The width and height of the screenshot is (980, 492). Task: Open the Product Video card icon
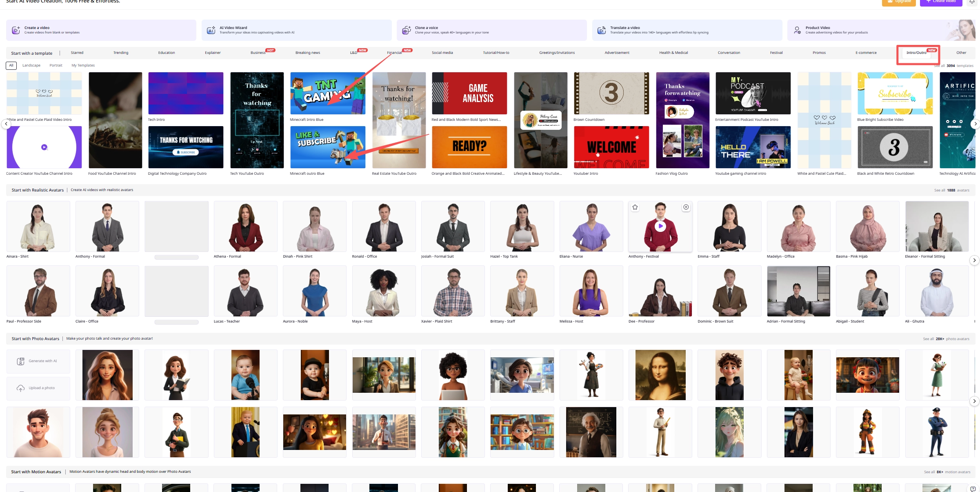(x=797, y=30)
